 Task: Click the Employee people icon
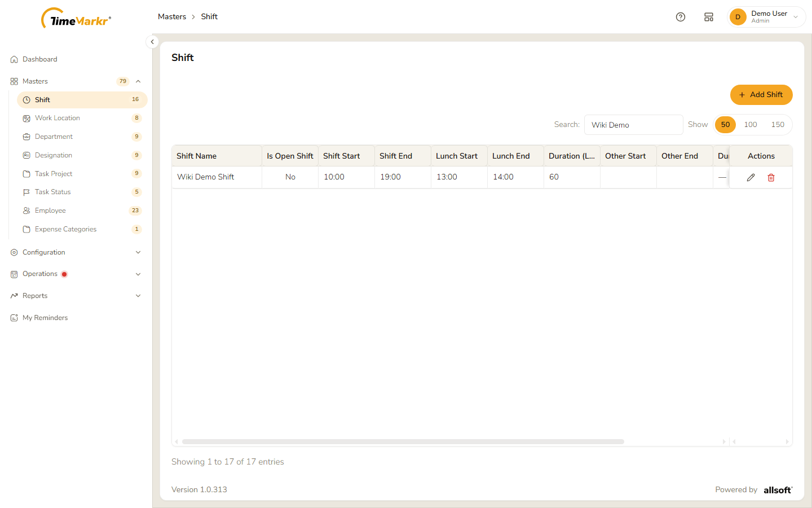point(27,211)
